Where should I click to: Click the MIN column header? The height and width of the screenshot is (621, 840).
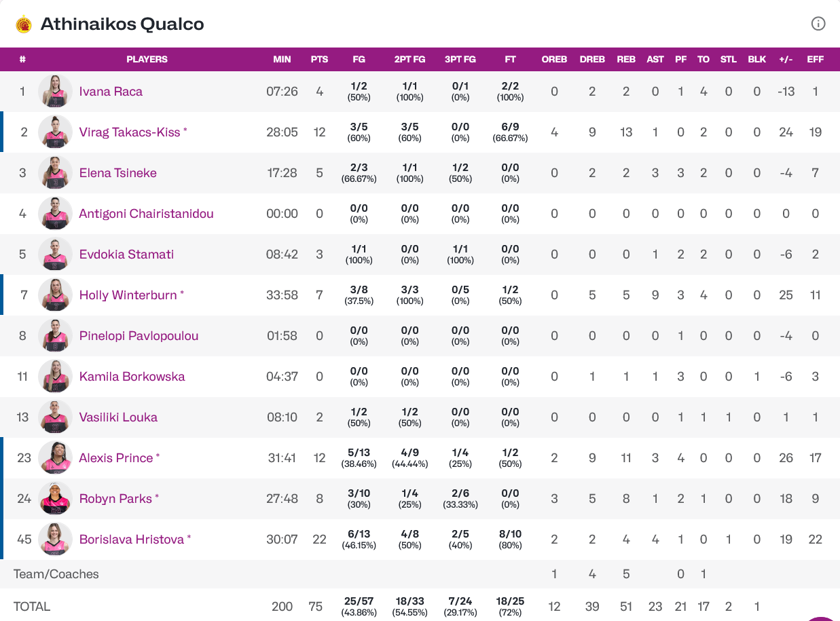click(x=282, y=59)
